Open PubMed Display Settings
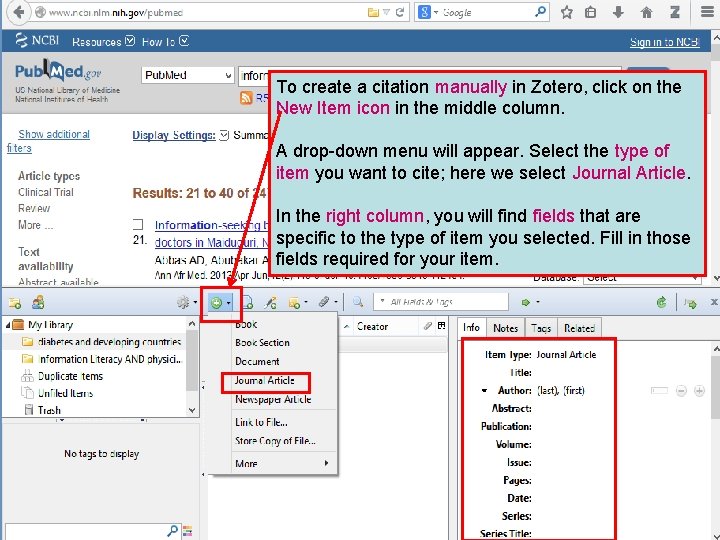The height and width of the screenshot is (540, 720). point(174,135)
